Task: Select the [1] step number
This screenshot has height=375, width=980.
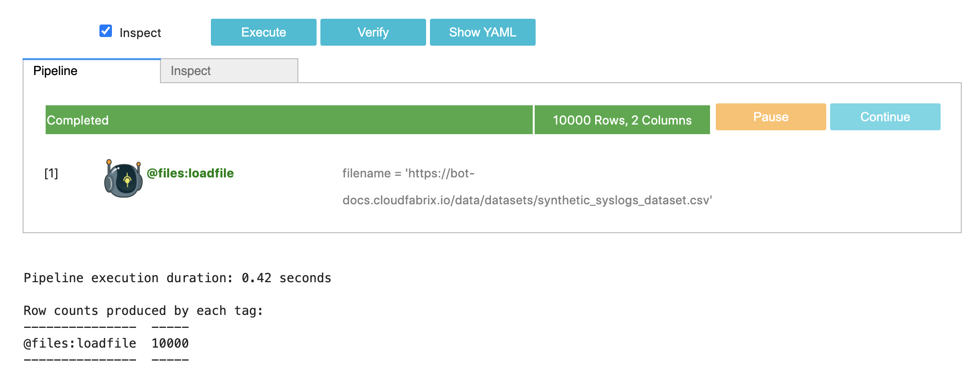Action: [x=51, y=173]
